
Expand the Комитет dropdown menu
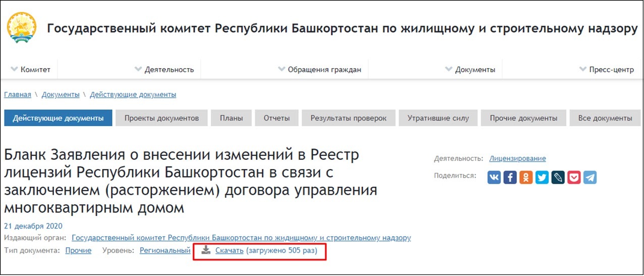click(x=31, y=70)
